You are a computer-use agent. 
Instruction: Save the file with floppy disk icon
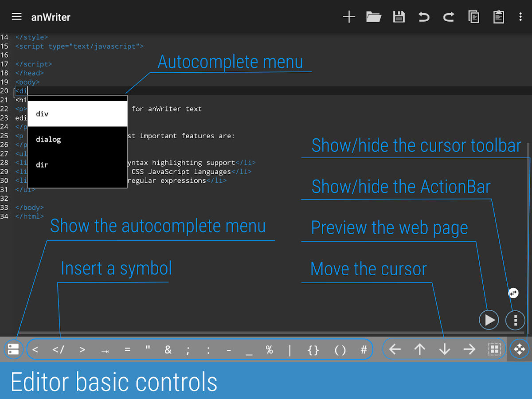coord(399,17)
